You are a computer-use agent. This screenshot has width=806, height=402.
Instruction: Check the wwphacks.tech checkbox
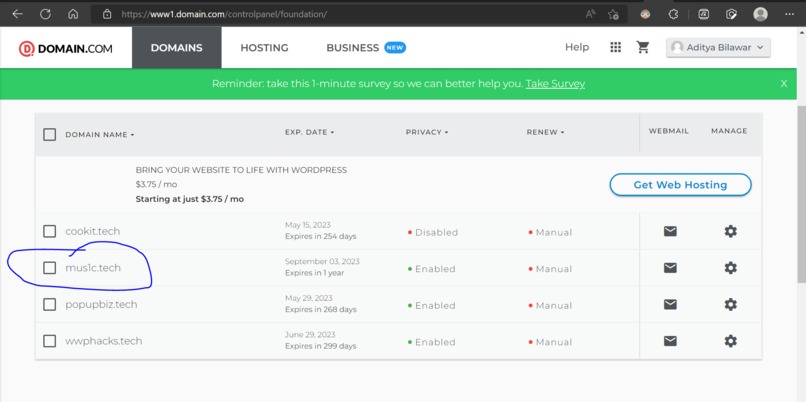pyautogui.click(x=49, y=341)
